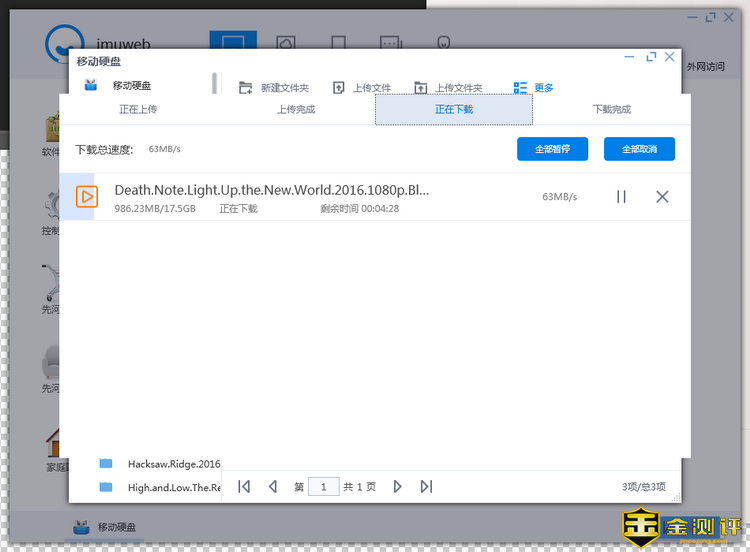Switch to Upload Complete (上传完成) tab

296,110
